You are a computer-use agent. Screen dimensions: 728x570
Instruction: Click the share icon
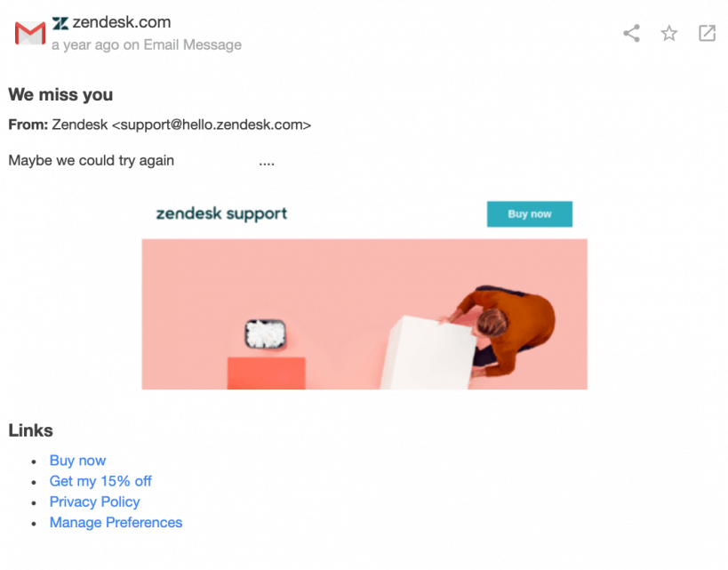631,34
